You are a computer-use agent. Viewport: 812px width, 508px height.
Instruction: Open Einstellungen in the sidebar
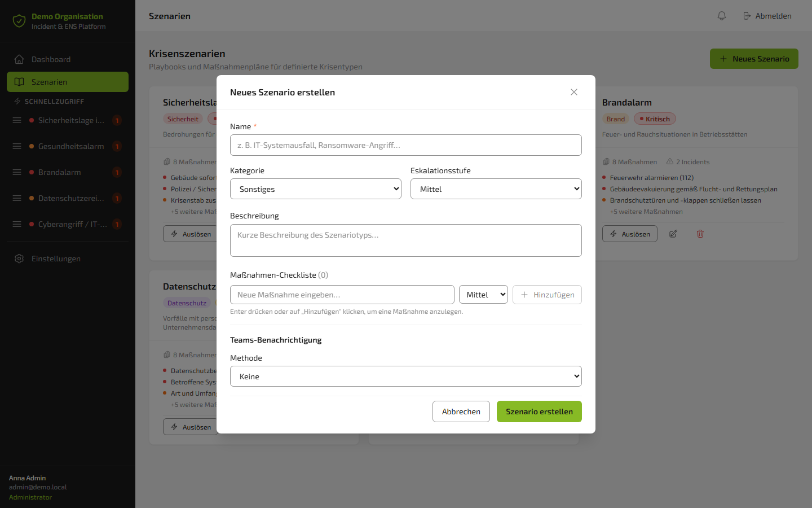click(x=68, y=259)
